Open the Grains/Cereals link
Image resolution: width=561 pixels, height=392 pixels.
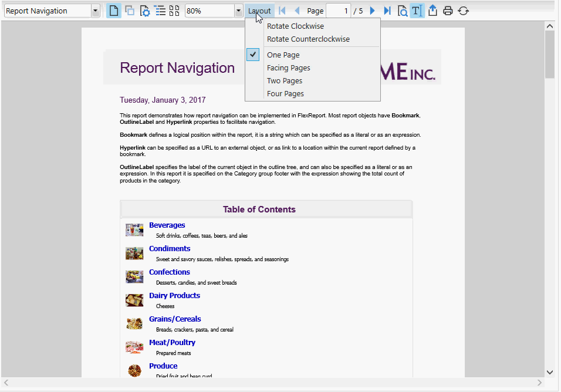coord(175,319)
